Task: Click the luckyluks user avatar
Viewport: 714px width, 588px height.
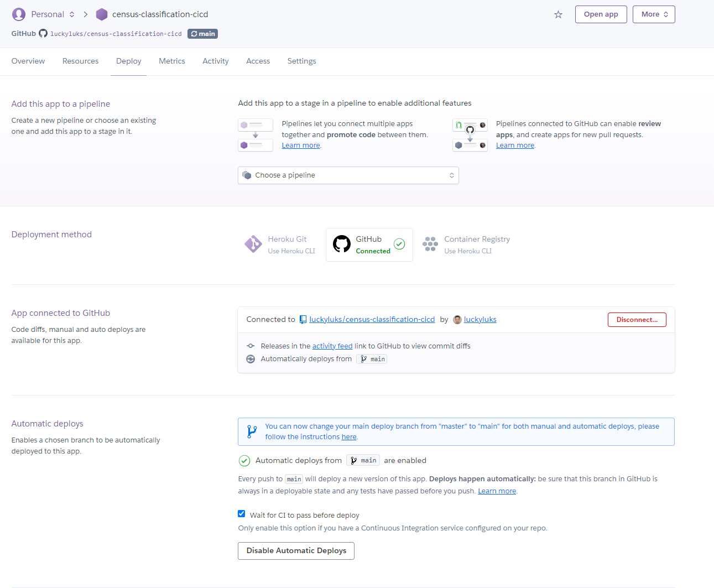Action: 457,320
